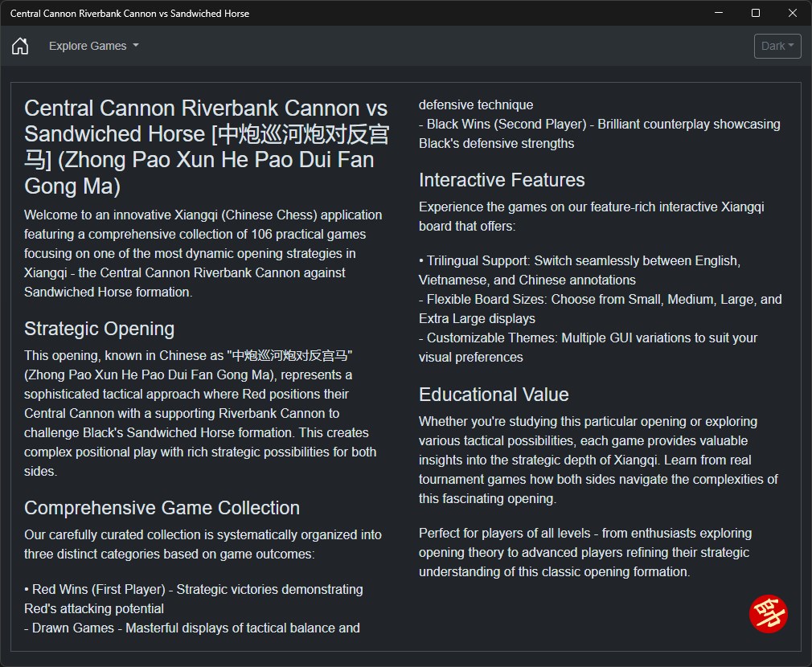Close the Xiangqi application window
The image size is (812, 667).
793,13
